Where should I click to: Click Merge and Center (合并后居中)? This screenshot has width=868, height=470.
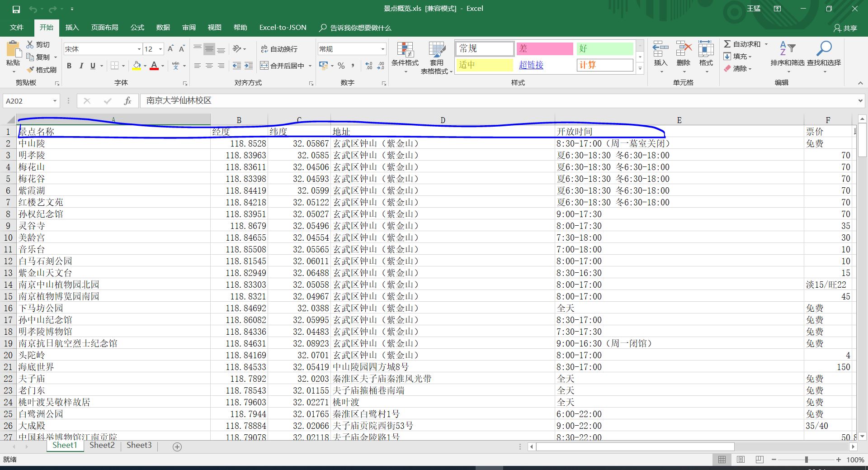click(283, 66)
